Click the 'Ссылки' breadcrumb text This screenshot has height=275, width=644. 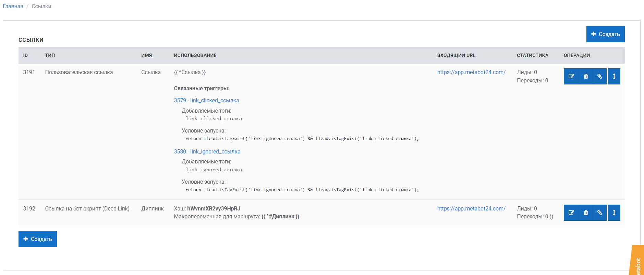[x=41, y=7]
